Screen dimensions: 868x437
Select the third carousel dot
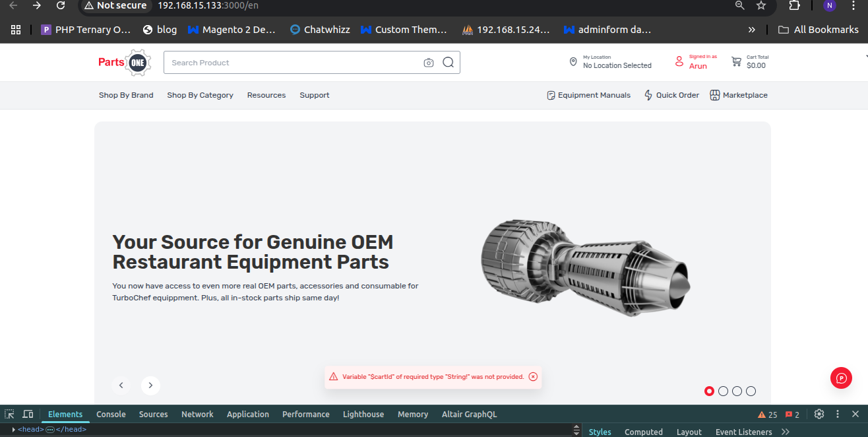pos(737,391)
